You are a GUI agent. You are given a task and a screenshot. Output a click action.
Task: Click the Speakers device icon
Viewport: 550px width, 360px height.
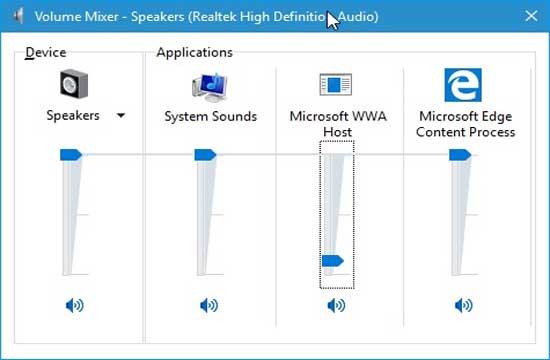click(x=74, y=84)
